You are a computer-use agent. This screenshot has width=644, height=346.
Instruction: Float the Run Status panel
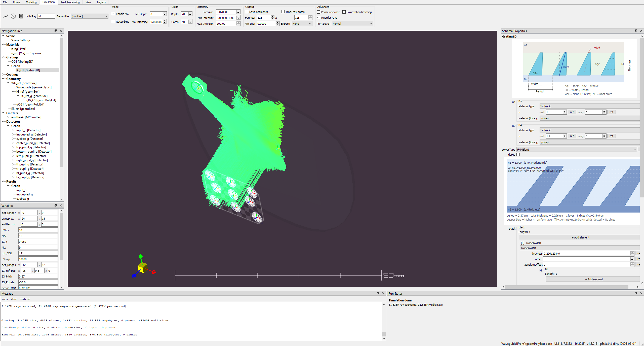pyautogui.click(x=636, y=293)
